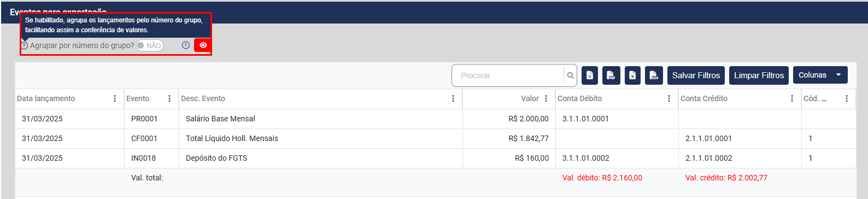Click help icon right of NÃO toggle
The height and width of the screenshot is (199, 868).
coord(186,45)
